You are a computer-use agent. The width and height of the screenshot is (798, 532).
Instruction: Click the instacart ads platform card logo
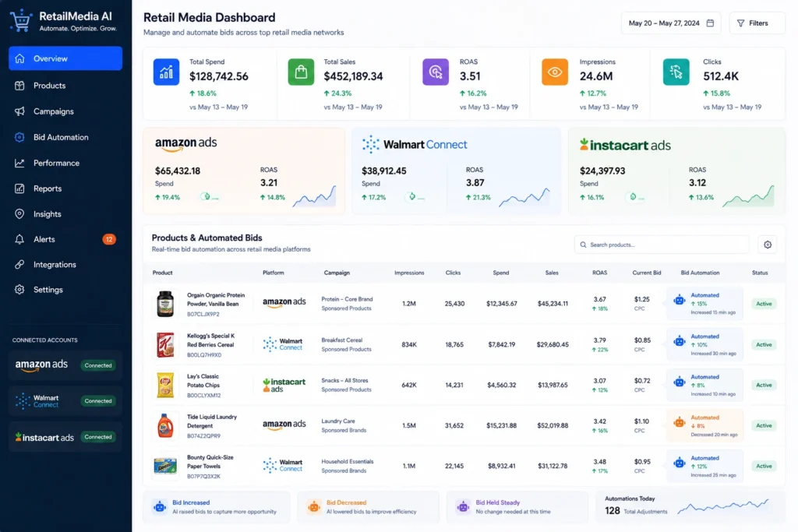625,145
